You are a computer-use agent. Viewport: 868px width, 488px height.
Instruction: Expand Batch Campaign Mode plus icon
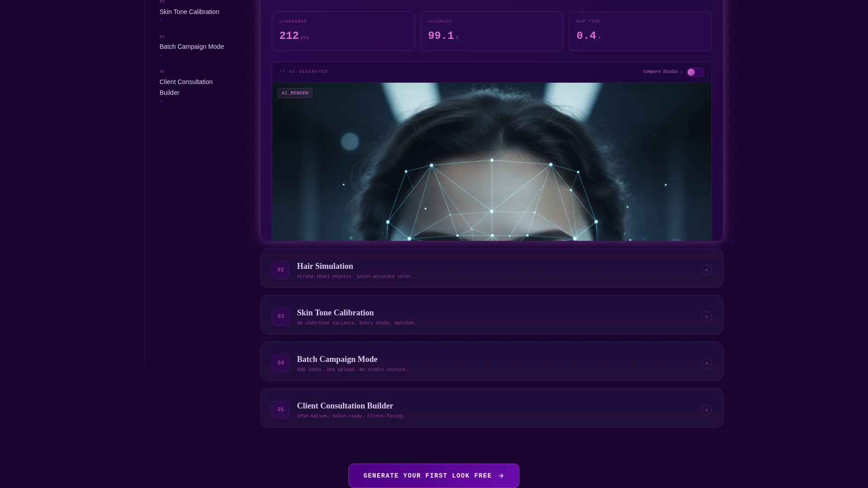click(x=706, y=363)
